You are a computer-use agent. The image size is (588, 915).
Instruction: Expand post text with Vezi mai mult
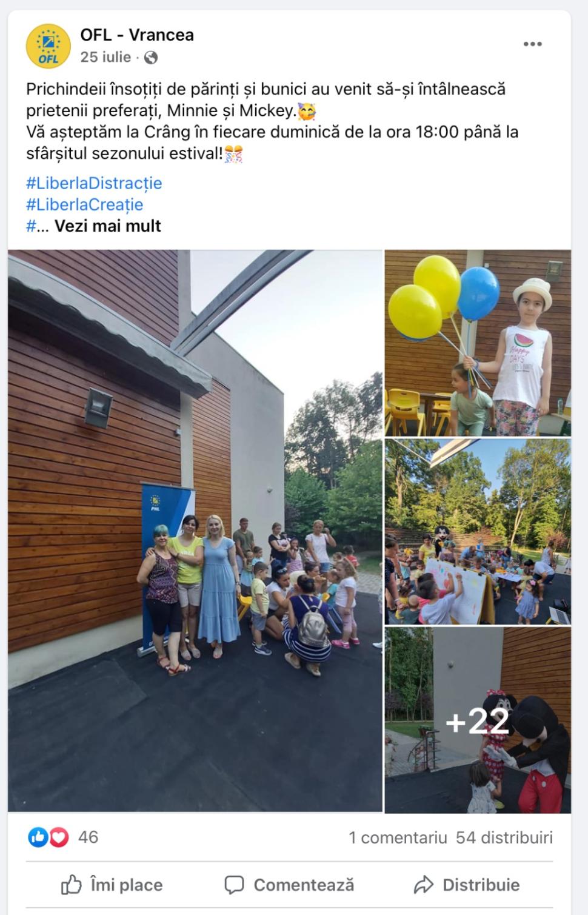108,226
